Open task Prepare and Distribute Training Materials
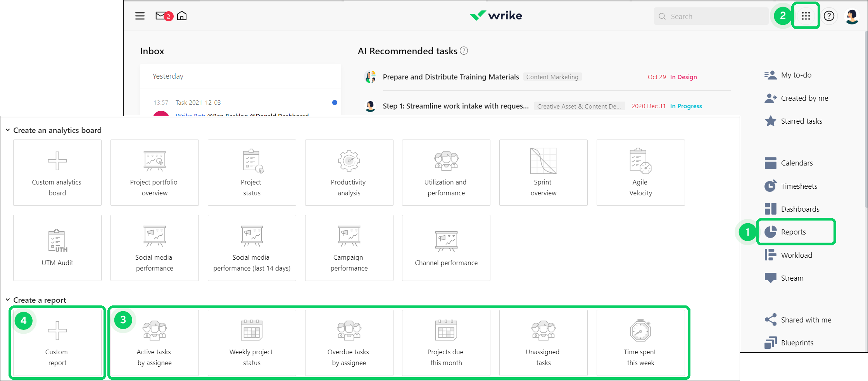The width and height of the screenshot is (868, 381). pyautogui.click(x=451, y=77)
